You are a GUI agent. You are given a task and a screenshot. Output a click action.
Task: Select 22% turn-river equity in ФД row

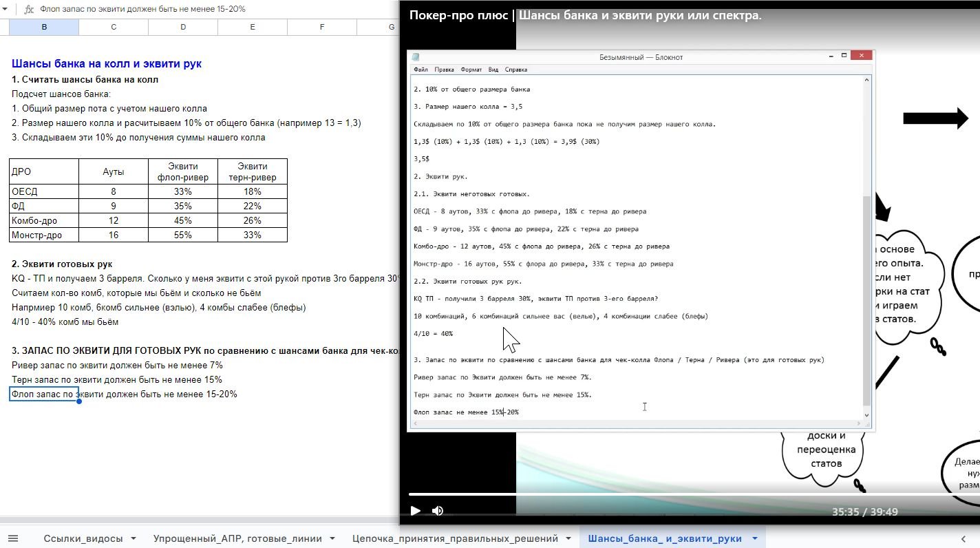click(253, 206)
